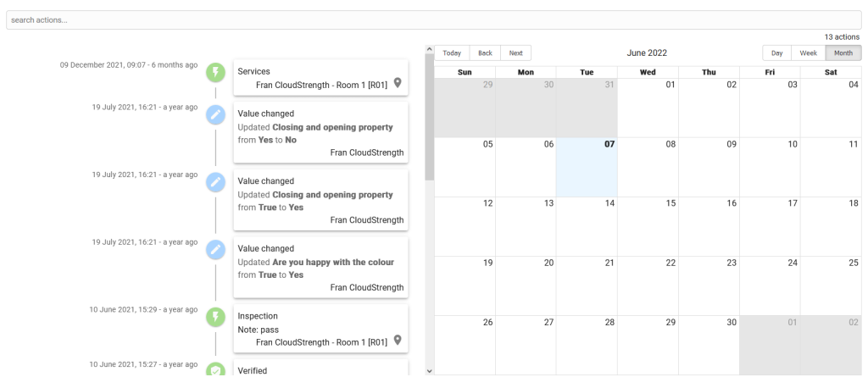Select the Month view button
The height and width of the screenshot is (388, 868).
click(843, 53)
